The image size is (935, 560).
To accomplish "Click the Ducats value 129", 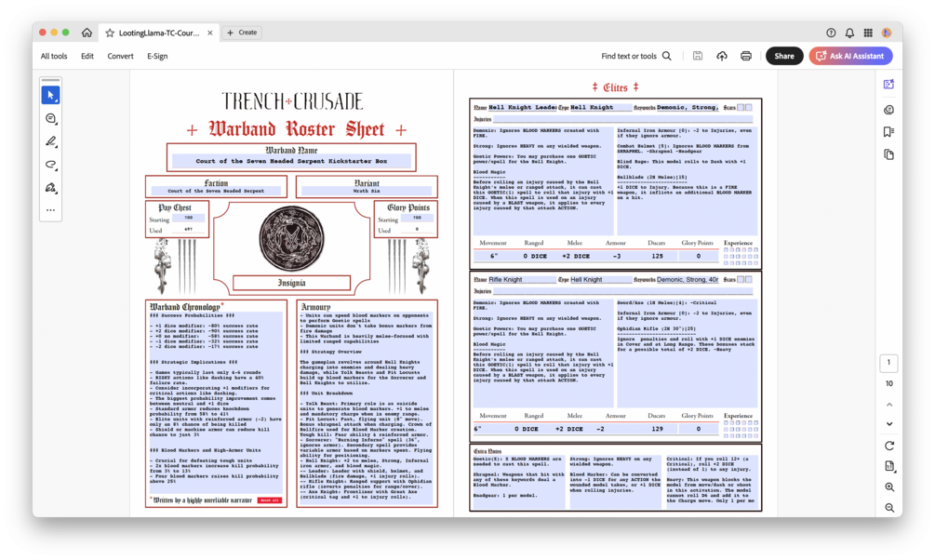I will (657, 429).
